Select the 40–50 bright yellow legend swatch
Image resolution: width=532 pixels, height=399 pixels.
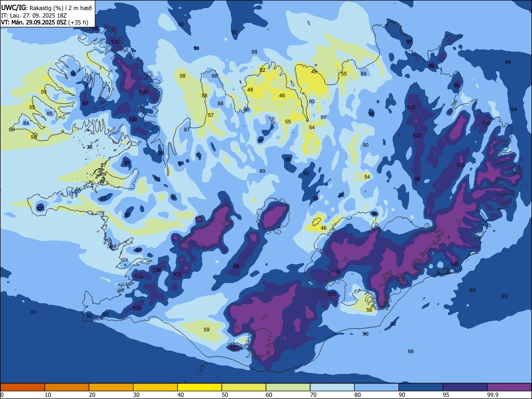coord(199,387)
